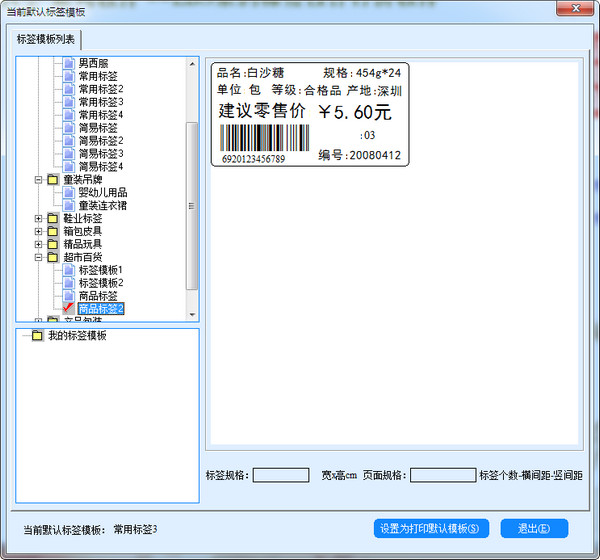600x560 pixels.
Task: Select the 商品标签 template name
Action: coord(98,296)
